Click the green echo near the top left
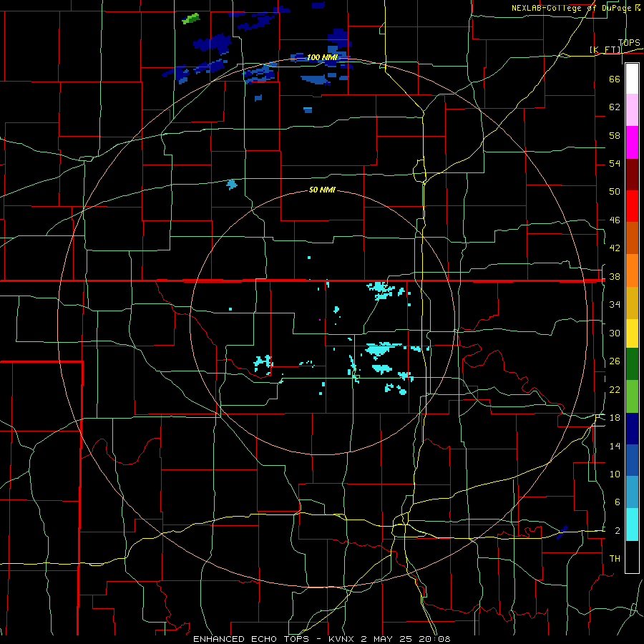 (191, 19)
